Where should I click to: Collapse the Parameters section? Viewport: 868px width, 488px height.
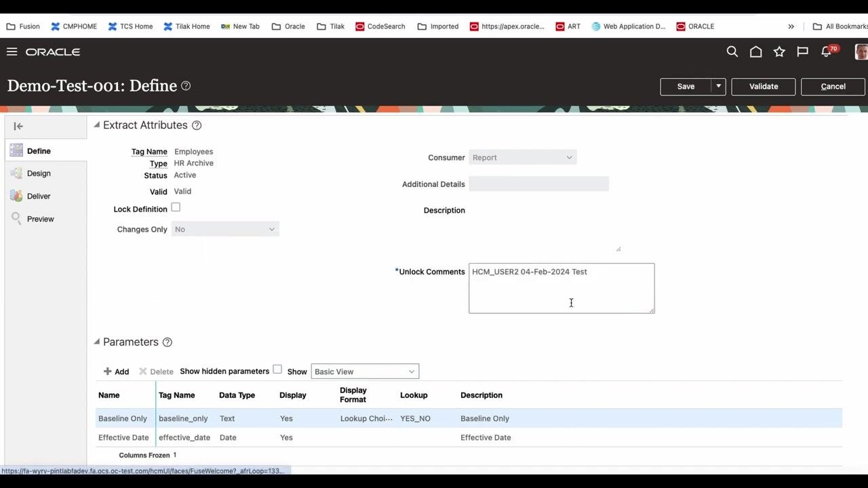pos(97,342)
